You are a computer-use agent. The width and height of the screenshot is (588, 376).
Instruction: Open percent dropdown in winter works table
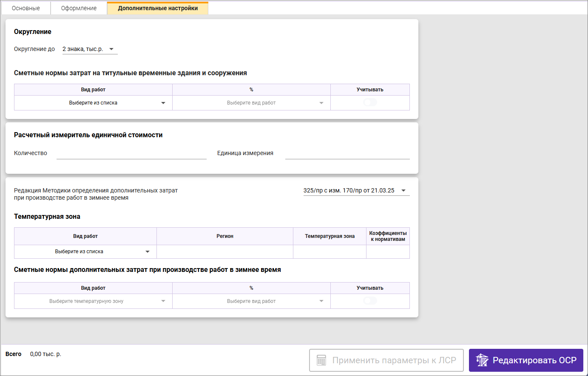point(251,301)
